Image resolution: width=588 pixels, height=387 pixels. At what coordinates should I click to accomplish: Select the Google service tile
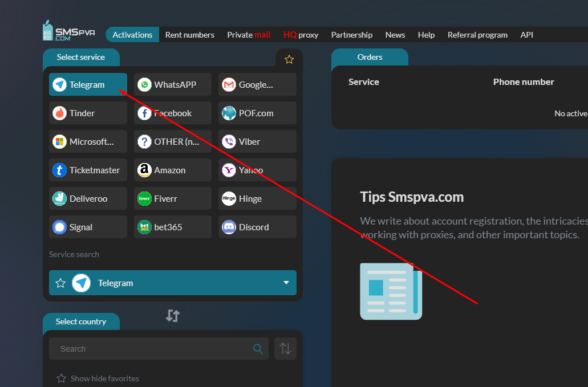[257, 84]
